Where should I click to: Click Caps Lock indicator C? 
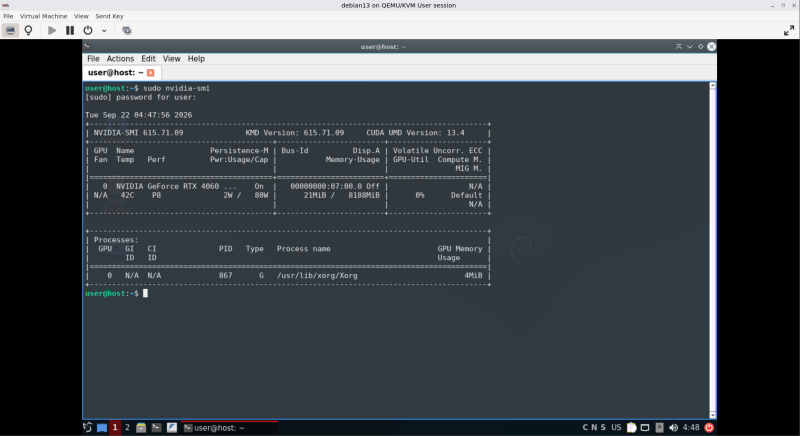(x=585, y=427)
